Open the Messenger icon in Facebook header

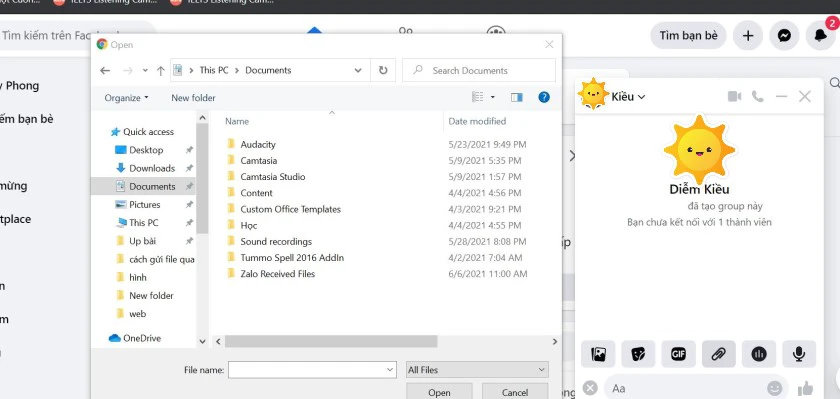(784, 35)
